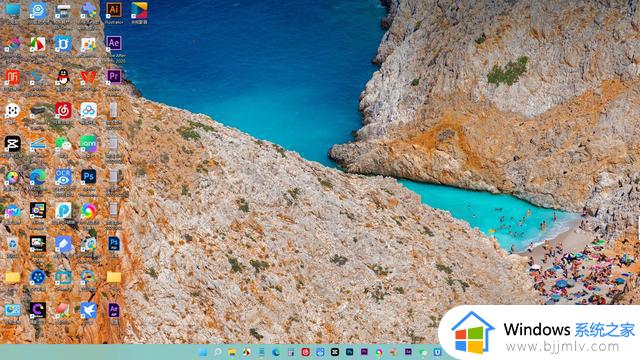Open the black CapCut desktop shortcut

tap(12, 144)
